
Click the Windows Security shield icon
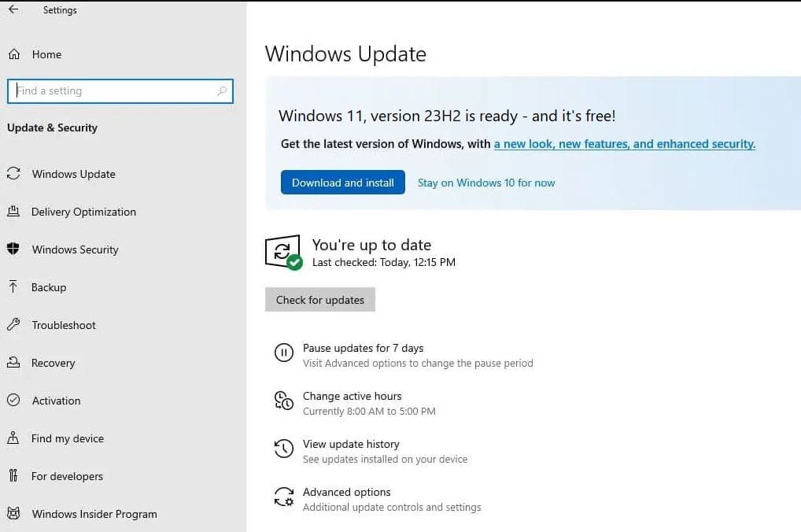[13, 249]
